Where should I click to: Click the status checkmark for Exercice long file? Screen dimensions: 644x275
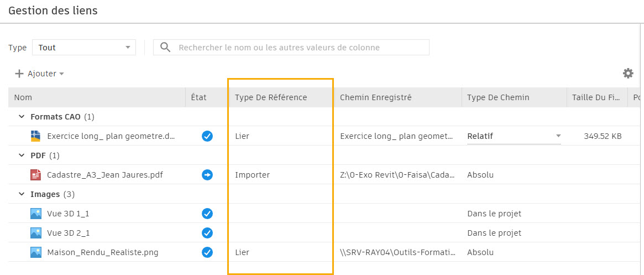coord(207,136)
